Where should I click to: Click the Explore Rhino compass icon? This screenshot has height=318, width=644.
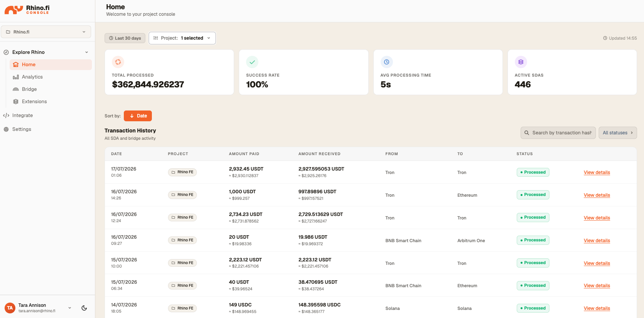click(x=6, y=52)
